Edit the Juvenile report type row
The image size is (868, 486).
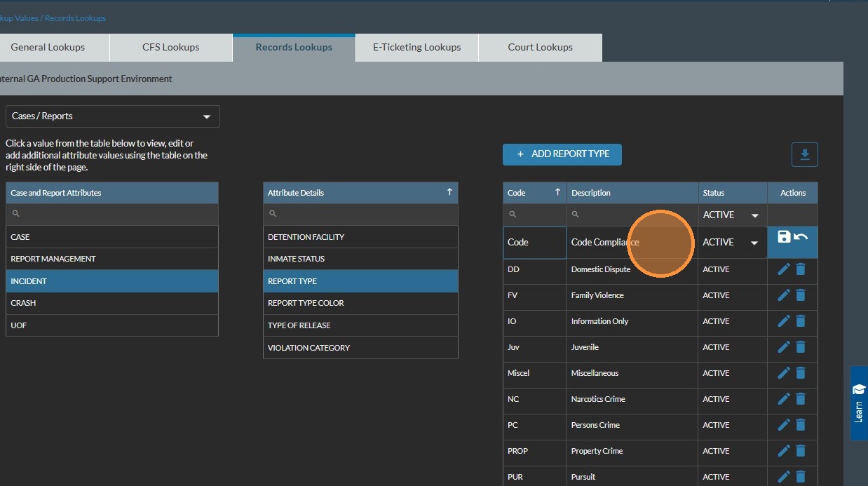click(784, 347)
